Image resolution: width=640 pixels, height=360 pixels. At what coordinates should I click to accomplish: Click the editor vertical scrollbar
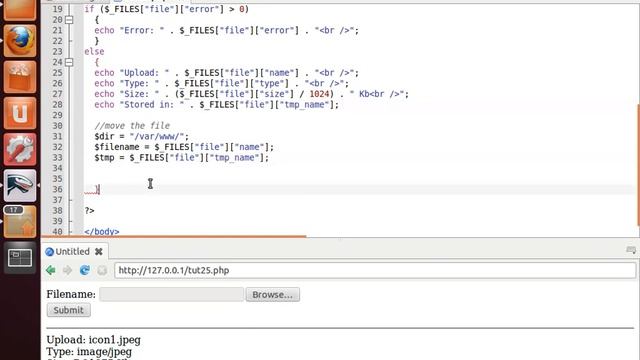click(638, 165)
